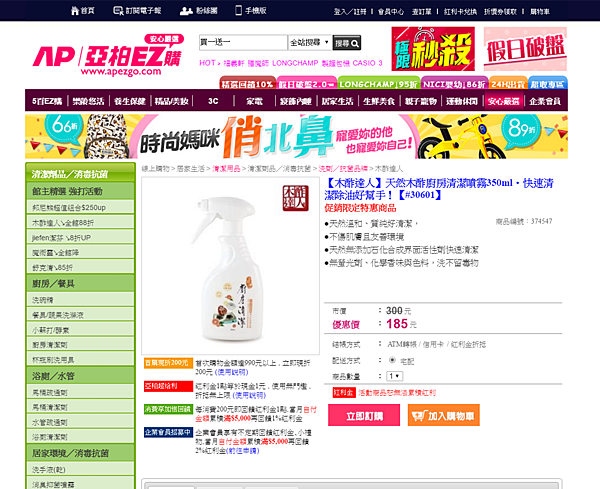Screen dimensions: 600x489
Task: Open the LONGCHAMP 95折 promo tab
Action: (379, 83)
